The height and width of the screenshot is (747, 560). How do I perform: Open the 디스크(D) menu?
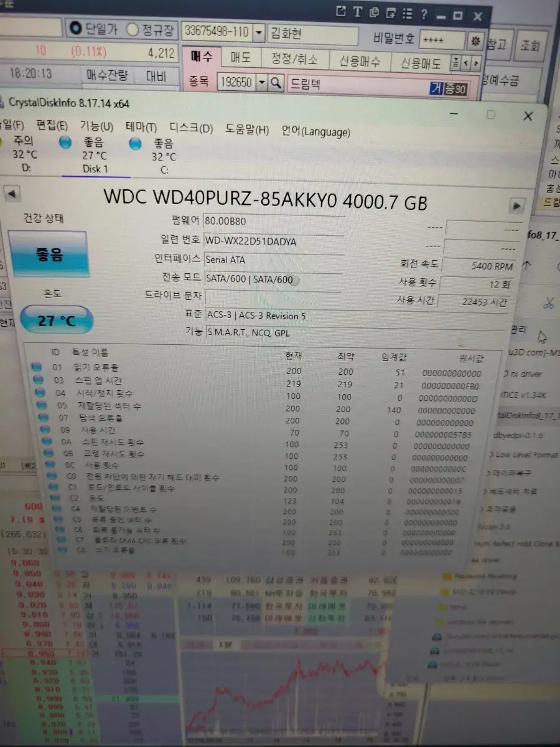coord(191,129)
